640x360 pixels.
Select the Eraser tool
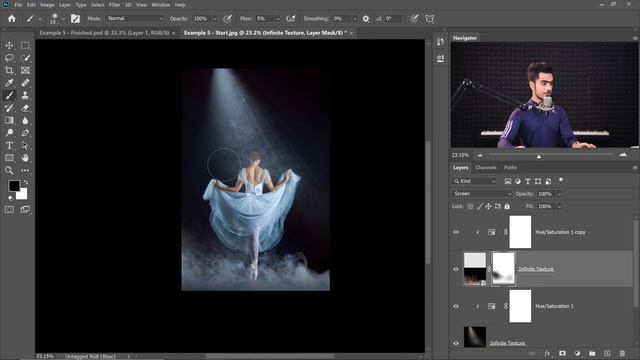pos(25,108)
